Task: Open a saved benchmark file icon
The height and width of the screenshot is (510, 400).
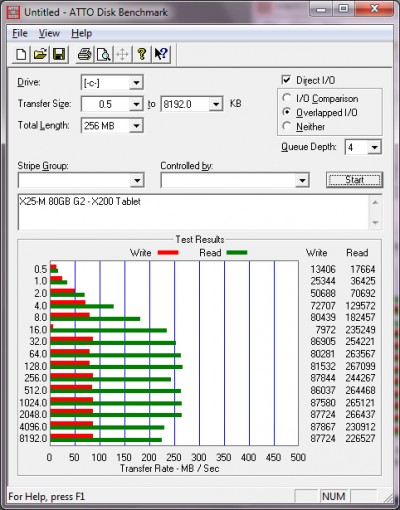Action: (x=40, y=54)
